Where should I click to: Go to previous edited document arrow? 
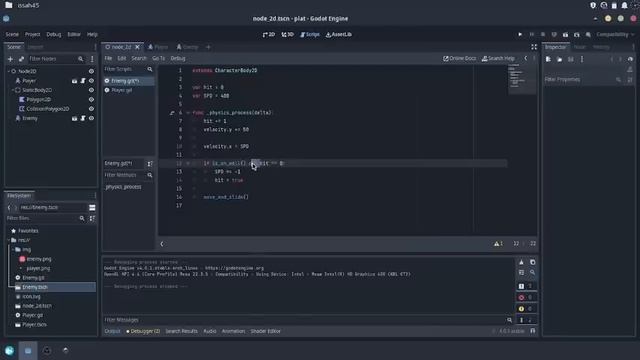click(x=526, y=58)
